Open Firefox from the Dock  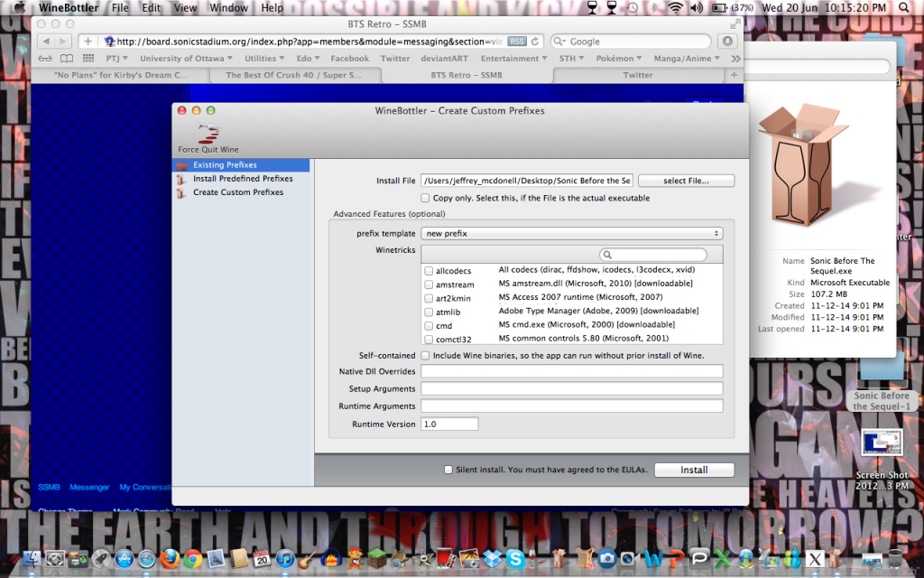click(170, 558)
